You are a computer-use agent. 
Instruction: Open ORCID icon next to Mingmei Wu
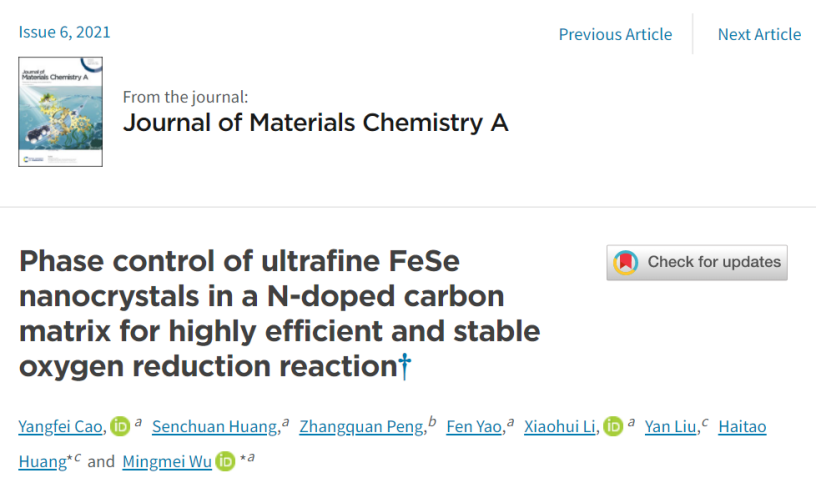226,461
